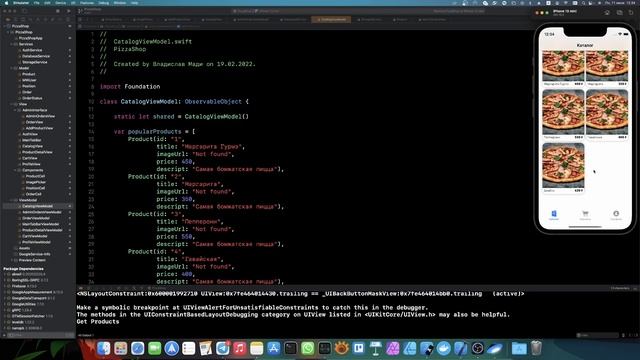Viewport: 640px width, 360px height.
Task: Open GoogleService-Info file
Action: [x=34, y=254]
